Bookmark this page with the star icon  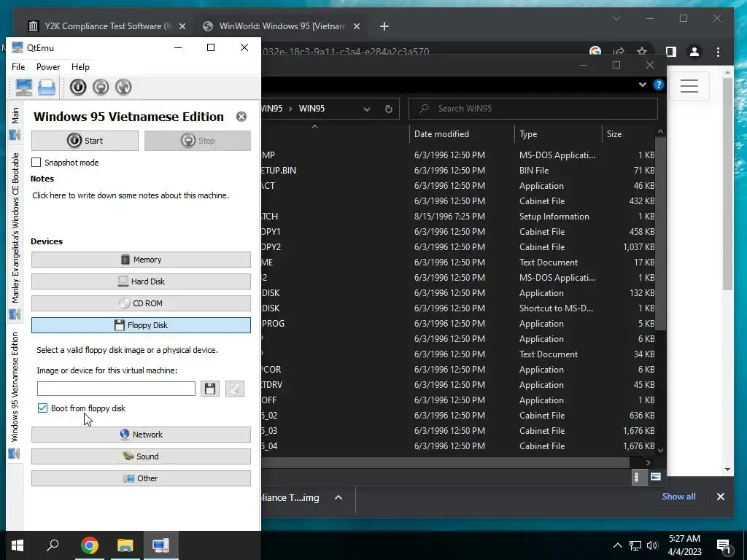coord(642,52)
